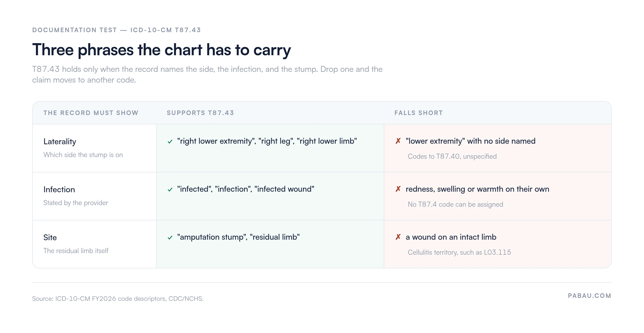Click "Cellulitis territory, such as L03.115" note
Screen dimensions: 644x333
coord(459,252)
